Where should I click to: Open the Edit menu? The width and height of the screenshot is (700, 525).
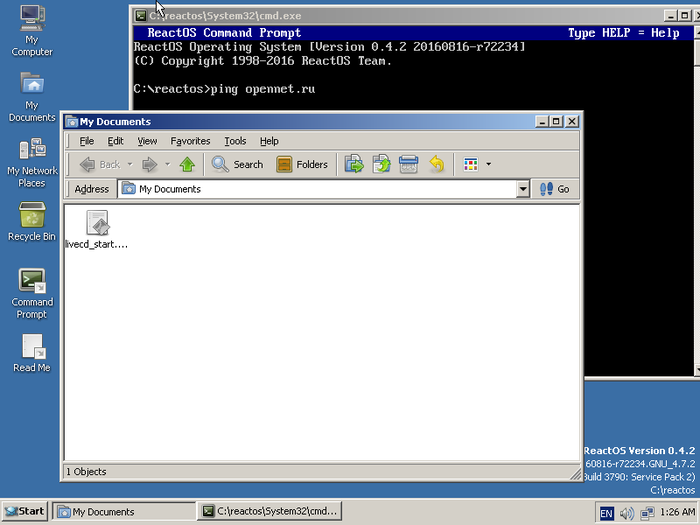pyautogui.click(x=115, y=141)
